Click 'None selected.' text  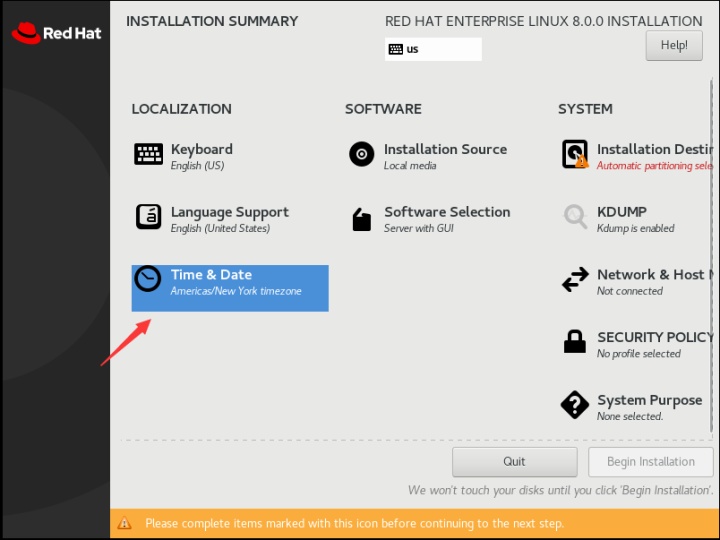(x=630, y=416)
